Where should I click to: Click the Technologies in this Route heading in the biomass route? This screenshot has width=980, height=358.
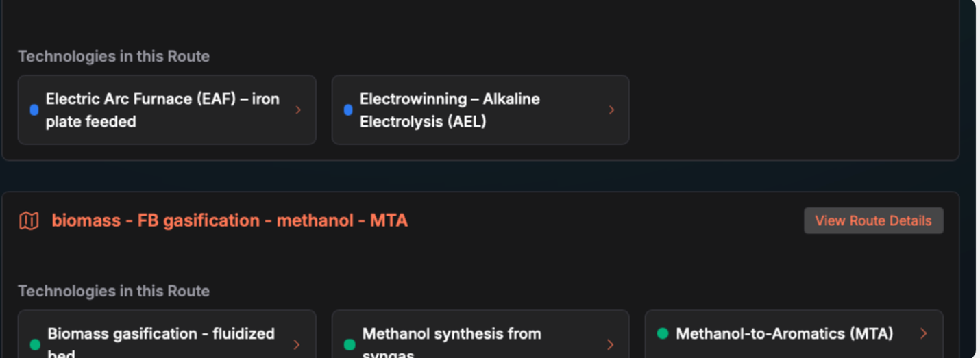click(114, 291)
